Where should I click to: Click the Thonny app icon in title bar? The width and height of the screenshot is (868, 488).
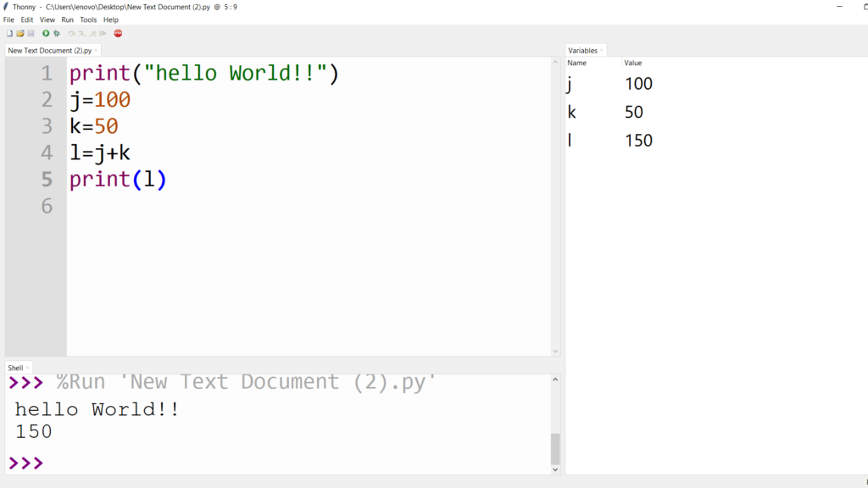6,7
